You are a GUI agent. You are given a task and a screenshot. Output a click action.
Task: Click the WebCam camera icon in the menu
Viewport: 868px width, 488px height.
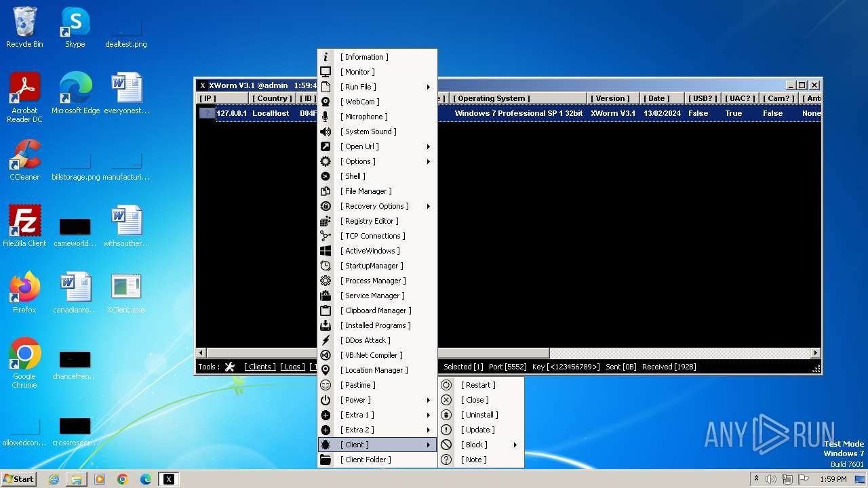pos(325,102)
